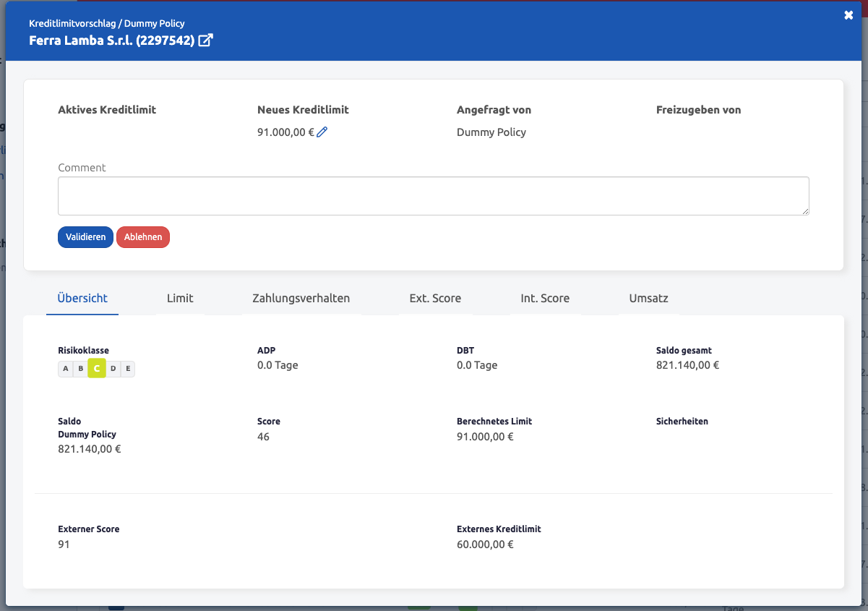868x611 pixels.
Task: Open Ferra Lamba S.r.l. external link icon
Action: click(x=205, y=40)
